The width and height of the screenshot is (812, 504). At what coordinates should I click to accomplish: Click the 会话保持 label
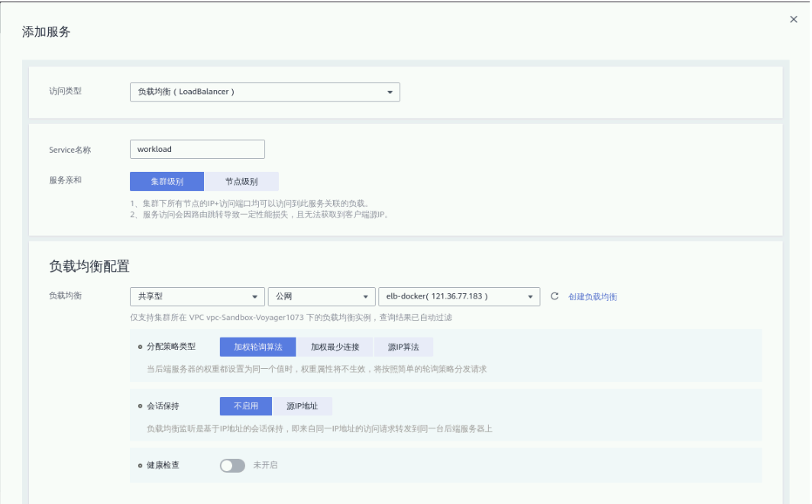pyautogui.click(x=163, y=406)
